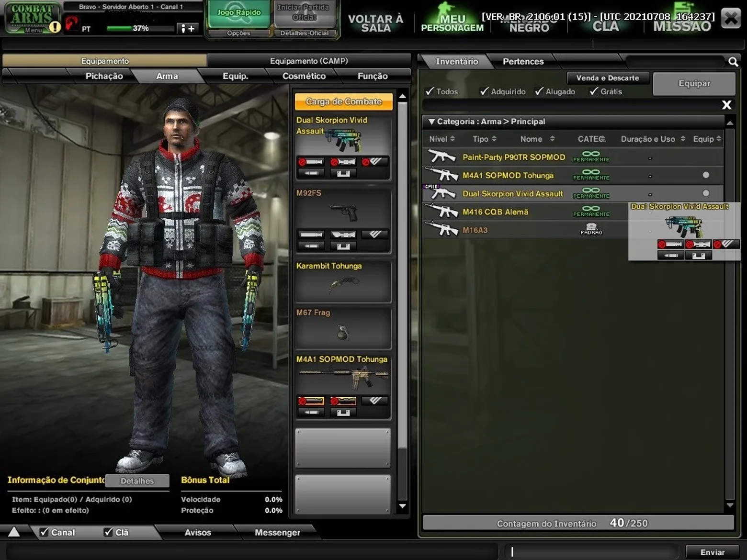Image resolution: width=747 pixels, height=560 pixels.
Task: Switch to the Cosmético tab
Action: tap(304, 76)
